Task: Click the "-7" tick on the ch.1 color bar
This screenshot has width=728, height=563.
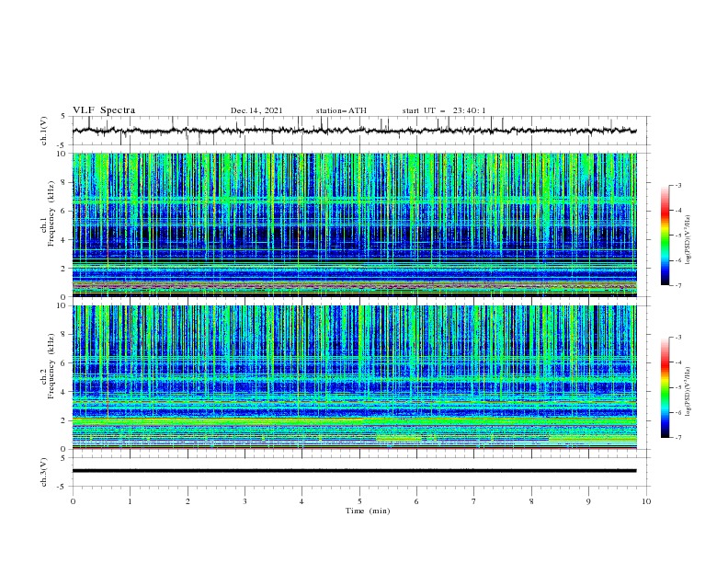Action: click(677, 285)
